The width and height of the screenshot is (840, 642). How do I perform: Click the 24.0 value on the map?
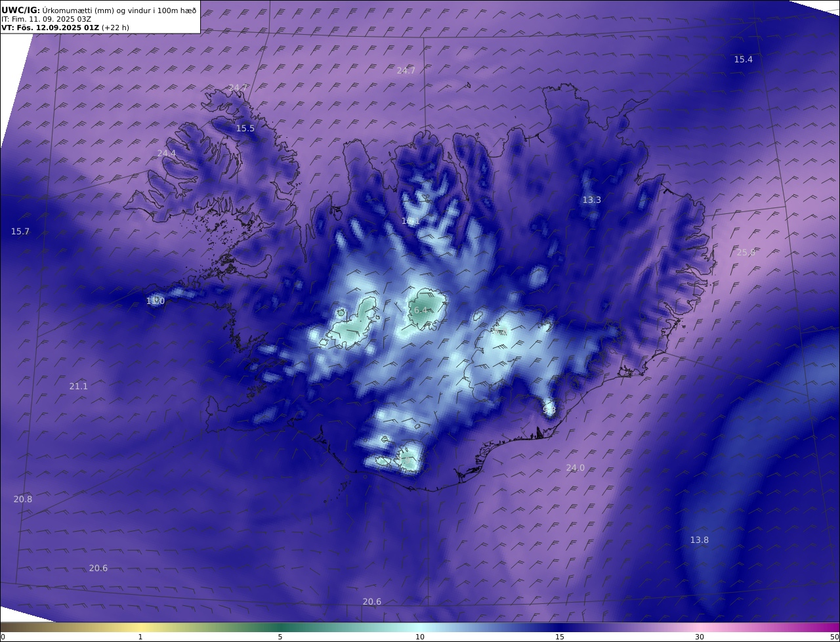click(575, 467)
